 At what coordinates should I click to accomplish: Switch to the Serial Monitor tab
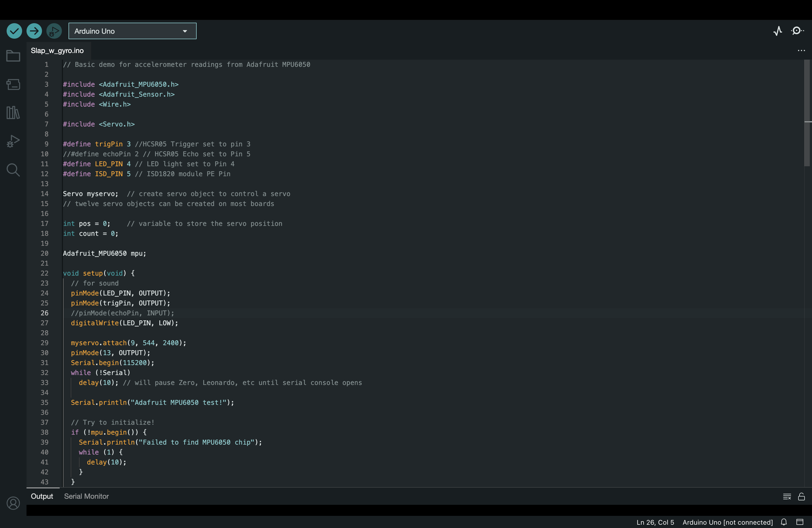tap(86, 496)
